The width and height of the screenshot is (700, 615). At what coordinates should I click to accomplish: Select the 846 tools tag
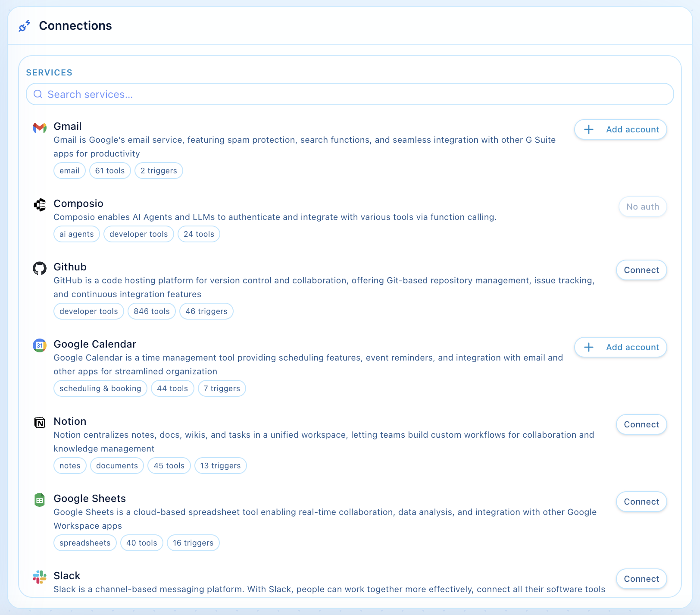(152, 311)
